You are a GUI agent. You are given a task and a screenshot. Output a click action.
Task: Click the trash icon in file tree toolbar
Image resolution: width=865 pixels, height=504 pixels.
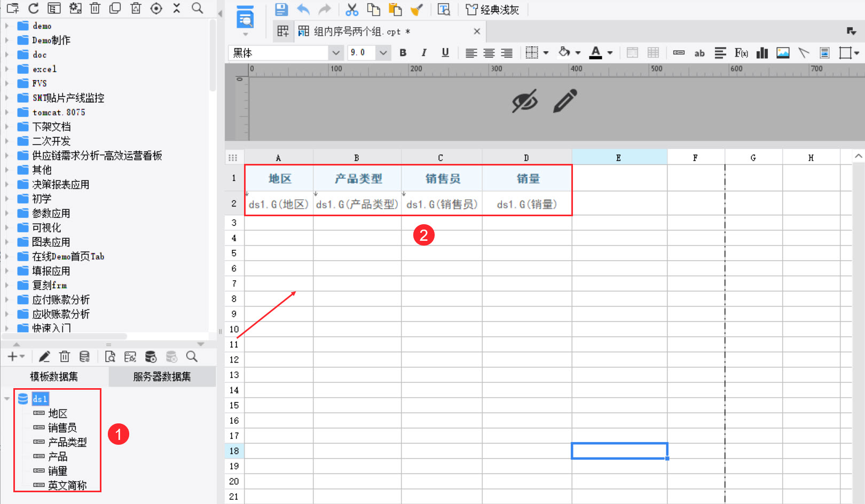pyautogui.click(x=95, y=8)
